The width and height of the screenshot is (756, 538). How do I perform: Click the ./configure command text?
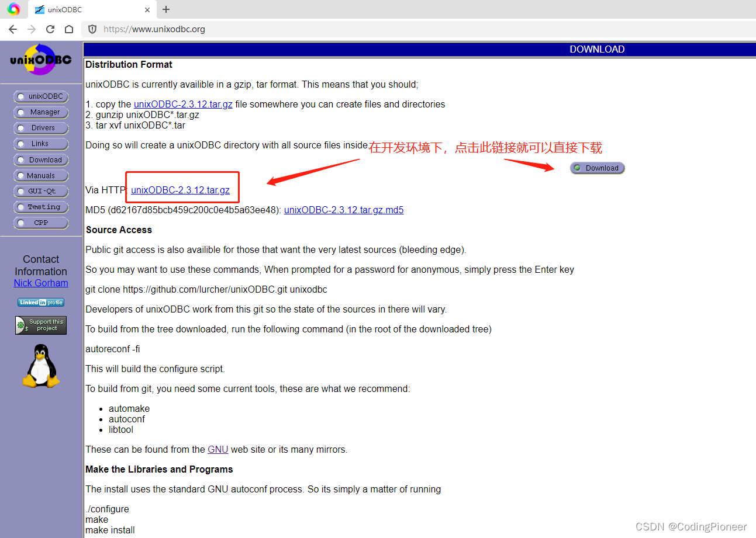(x=107, y=509)
